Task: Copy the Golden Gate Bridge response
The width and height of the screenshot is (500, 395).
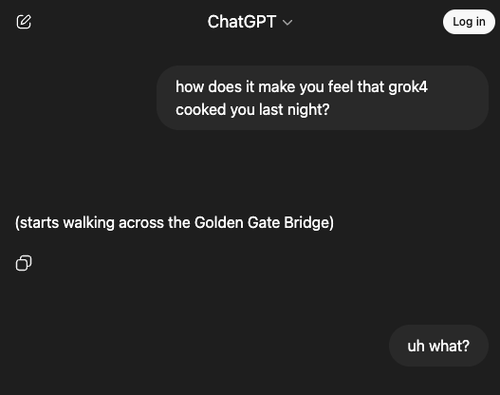Action: point(24,263)
